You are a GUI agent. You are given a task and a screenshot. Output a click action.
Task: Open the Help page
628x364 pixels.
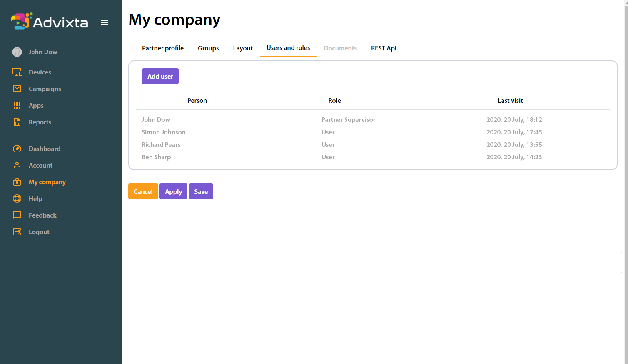[x=35, y=199]
